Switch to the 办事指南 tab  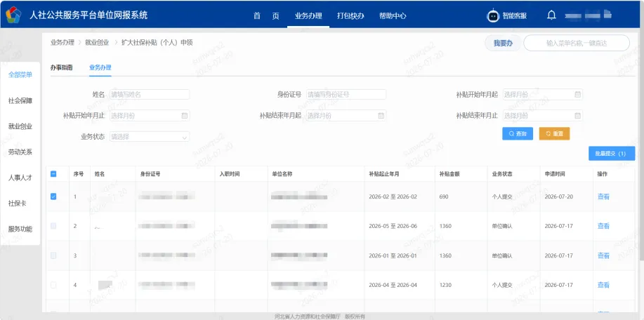point(62,67)
